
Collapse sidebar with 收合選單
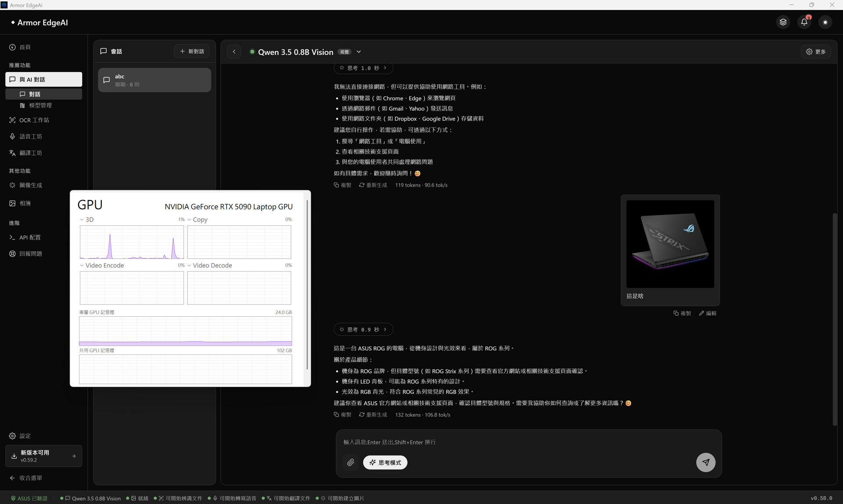44,478
